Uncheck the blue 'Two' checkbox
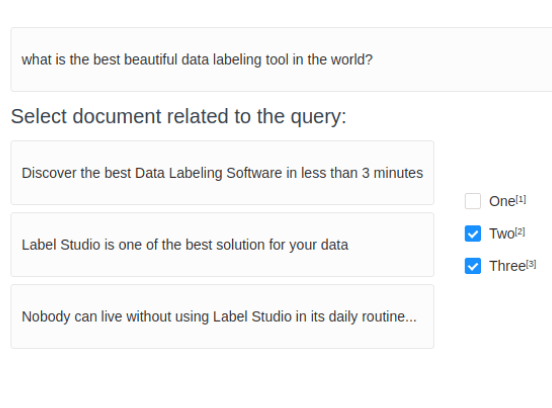The height and width of the screenshot is (408, 552). point(472,233)
